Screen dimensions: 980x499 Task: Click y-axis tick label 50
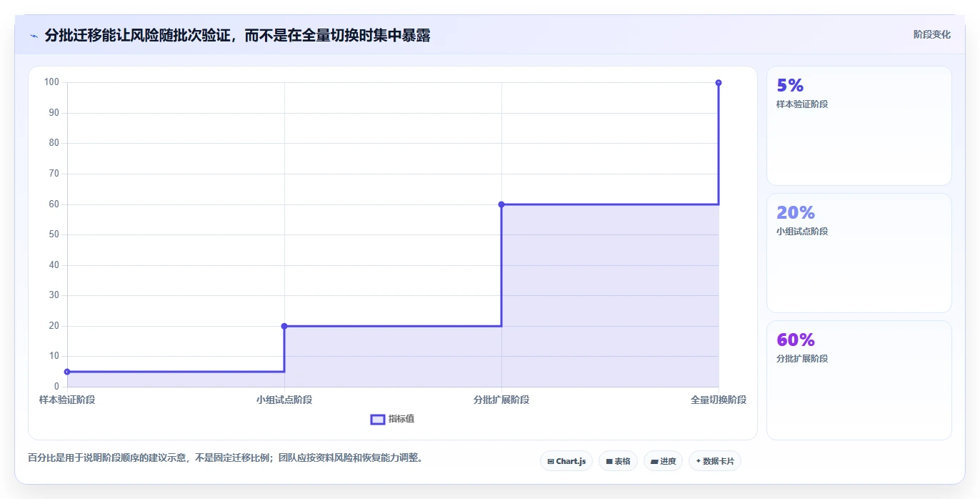(x=54, y=234)
